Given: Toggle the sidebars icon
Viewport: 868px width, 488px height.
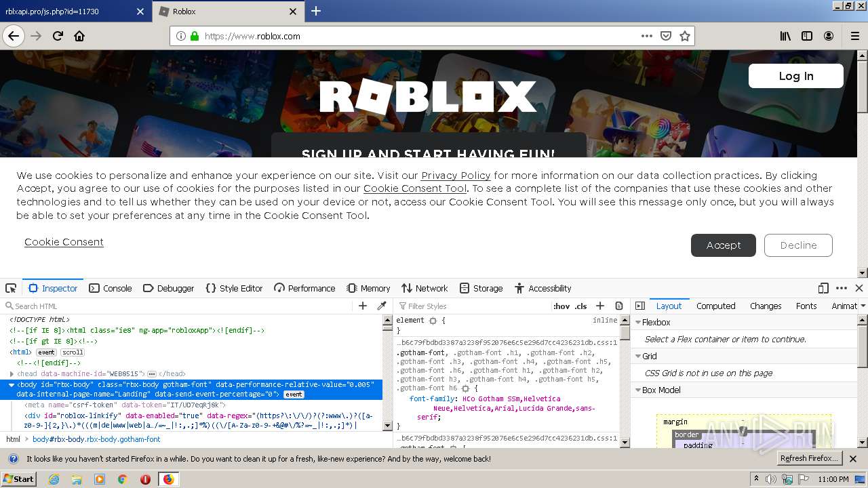Looking at the screenshot, I should point(807,36).
